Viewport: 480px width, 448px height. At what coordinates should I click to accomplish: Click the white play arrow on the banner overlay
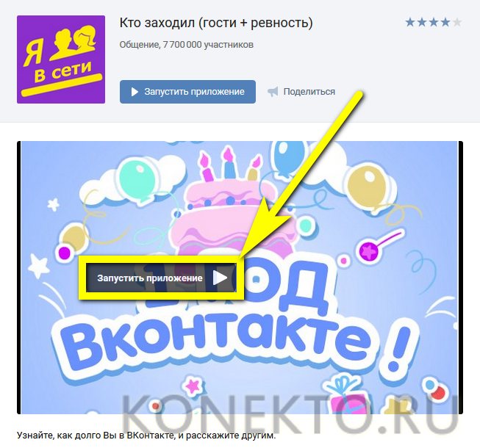coord(220,278)
